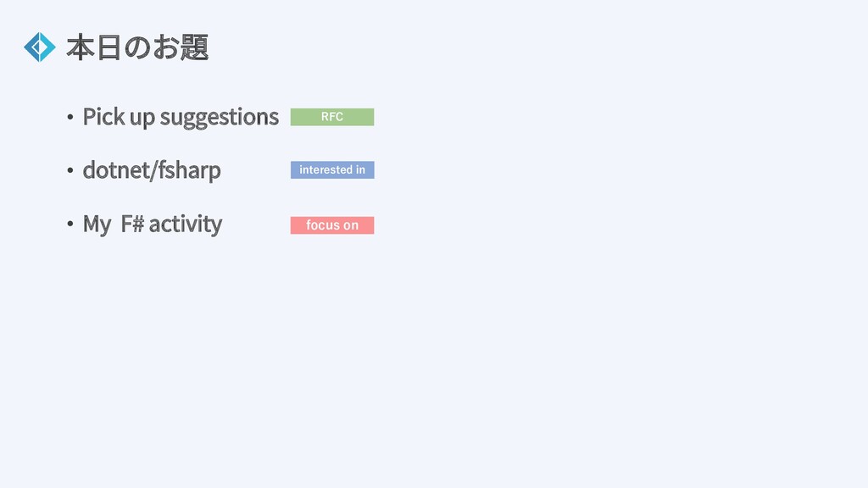The height and width of the screenshot is (488, 868).
Task: Click the bullet dot before 'Pick up suggestions'
Action: tap(70, 117)
